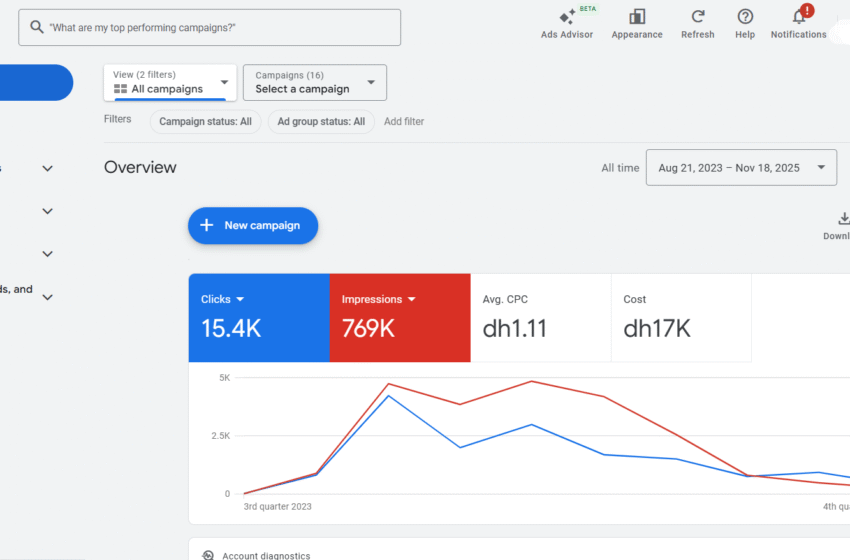Open the All campaigns view dropdown

[170, 82]
